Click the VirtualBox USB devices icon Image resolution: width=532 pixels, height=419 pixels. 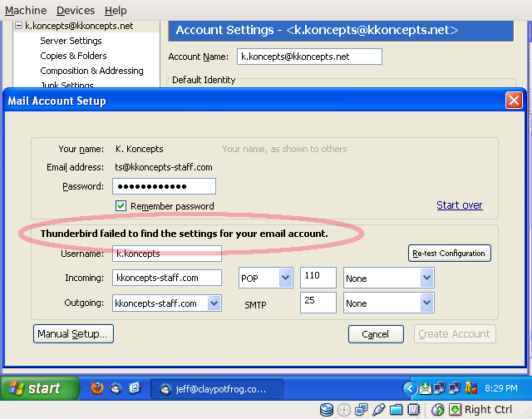[378, 410]
